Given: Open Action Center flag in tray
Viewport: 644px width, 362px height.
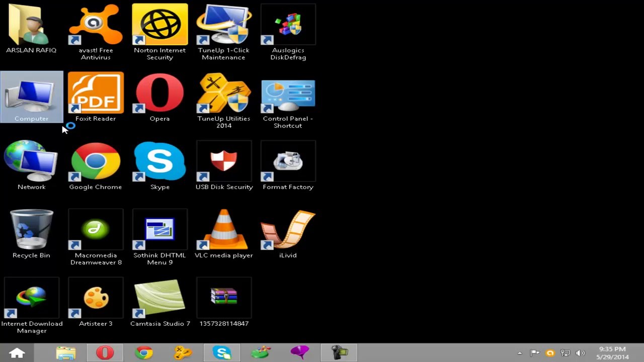Looking at the screenshot, I should 535,353.
